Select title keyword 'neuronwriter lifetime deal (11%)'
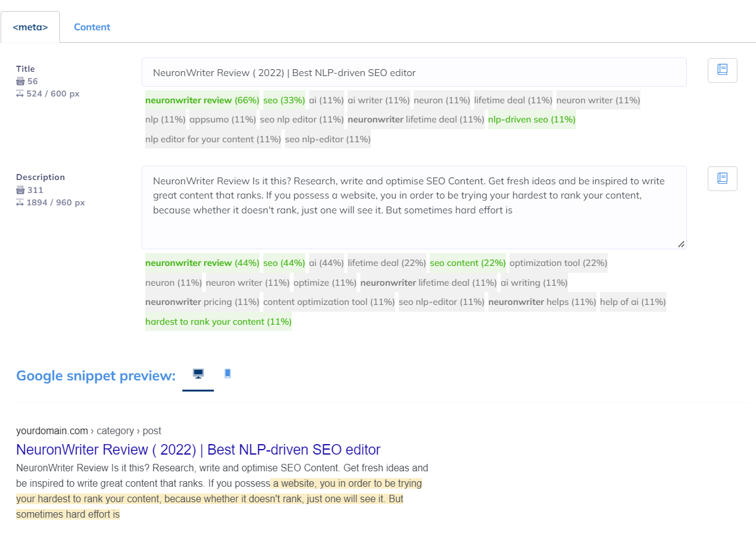Screen dimensions: 756x548 416,119
